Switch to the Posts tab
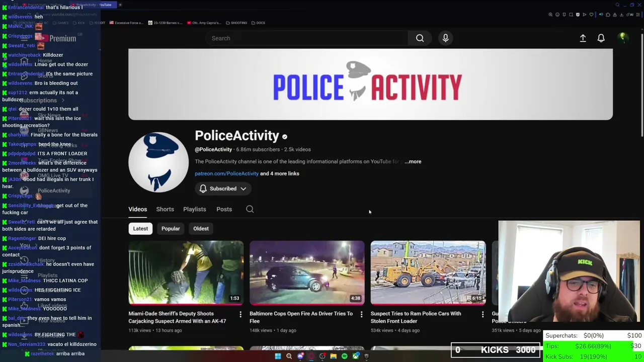This screenshot has height=362, width=644. 224,209
